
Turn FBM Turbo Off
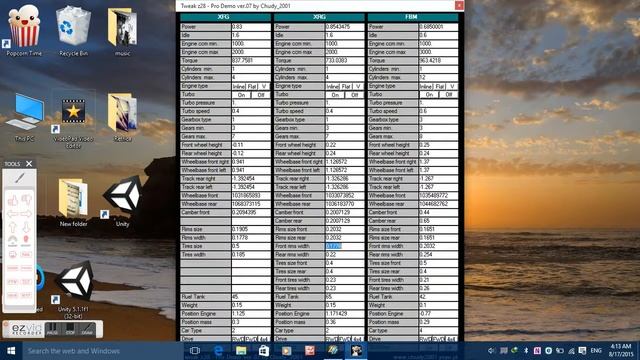click(448, 95)
